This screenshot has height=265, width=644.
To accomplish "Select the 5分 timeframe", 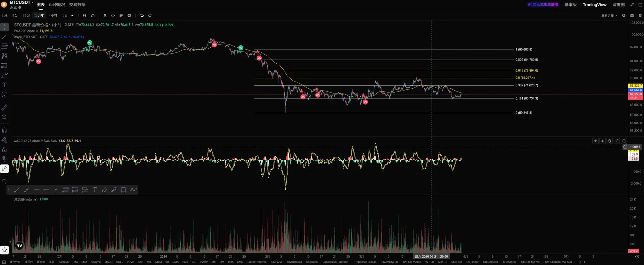I will (15, 15).
